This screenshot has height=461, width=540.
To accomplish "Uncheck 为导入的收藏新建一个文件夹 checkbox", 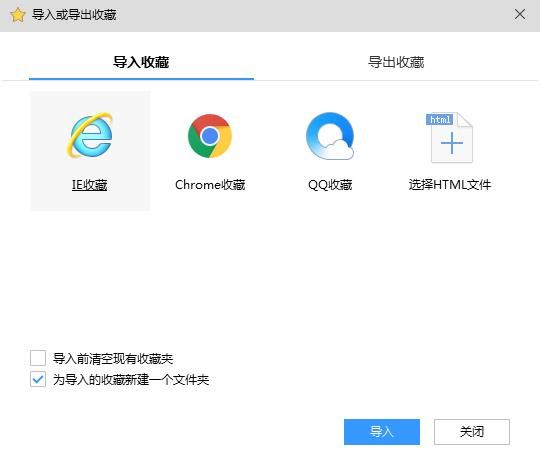I will 38,379.
